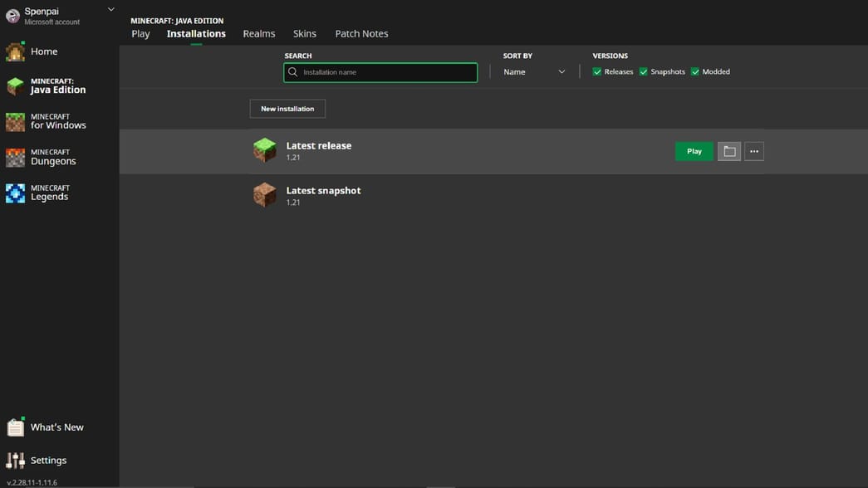Open Minecraft Legends sidebar icon
Viewport: 868px width, 488px height.
[15, 193]
